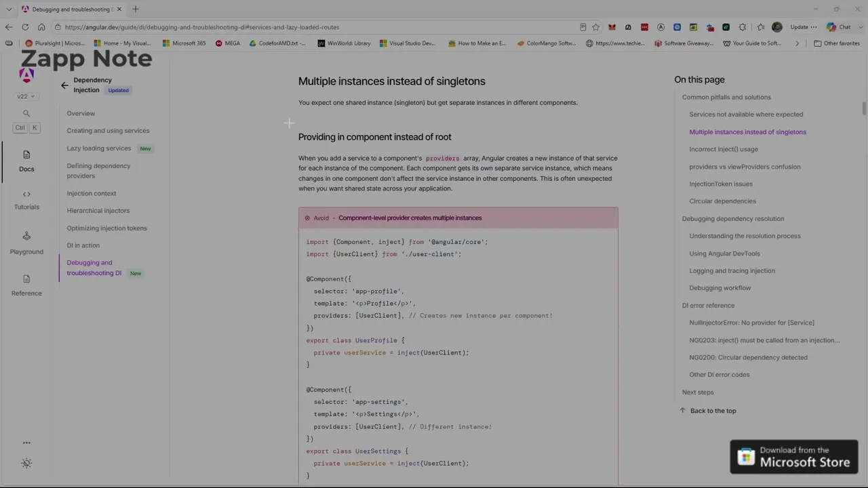Viewport: 868px width, 488px height.
Task: Jump to Circular dependencies
Action: point(722,201)
